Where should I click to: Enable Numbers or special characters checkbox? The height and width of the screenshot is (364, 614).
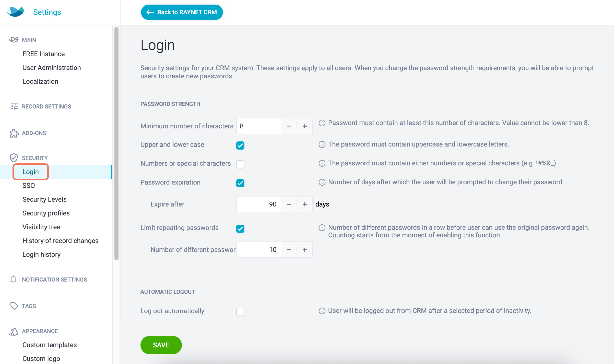point(240,164)
